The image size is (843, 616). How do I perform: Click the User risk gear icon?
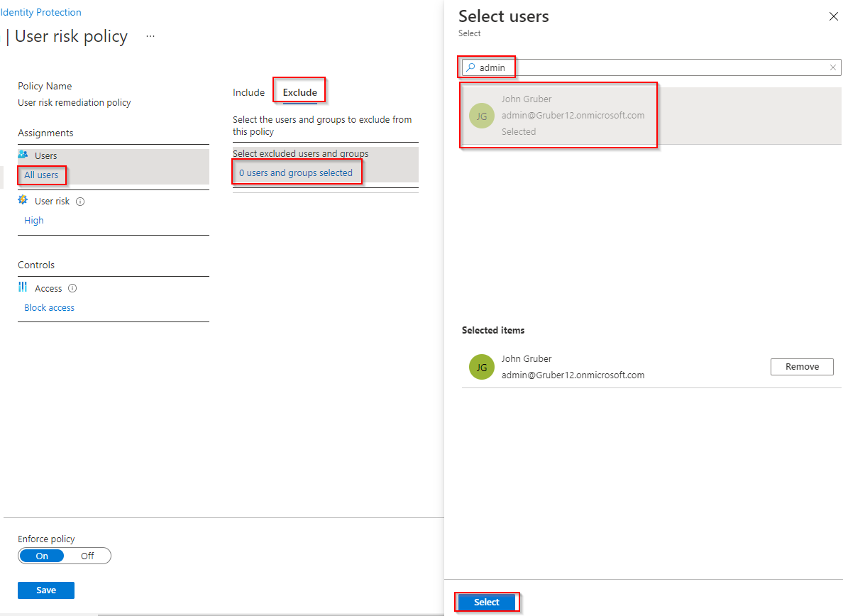click(23, 201)
